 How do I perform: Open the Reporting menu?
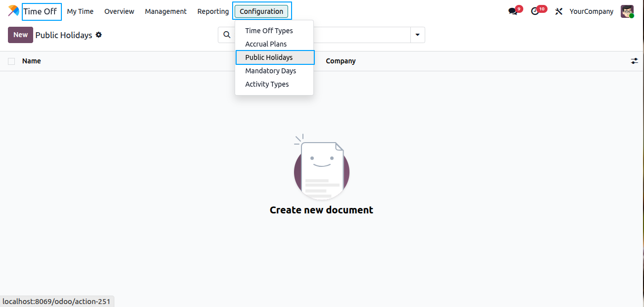pyautogui.click(x=213, y=11)
